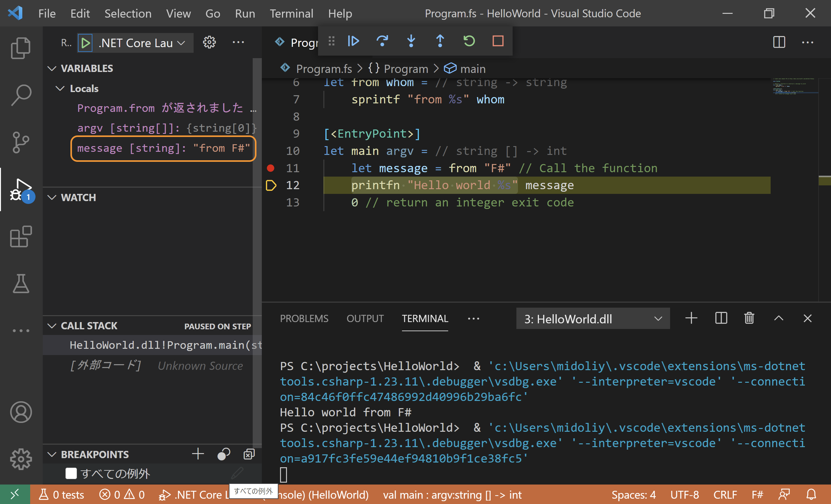Open the Source Control activity icon
The height and width of the screenshot is (504, 831).
[x=21, y=142]
